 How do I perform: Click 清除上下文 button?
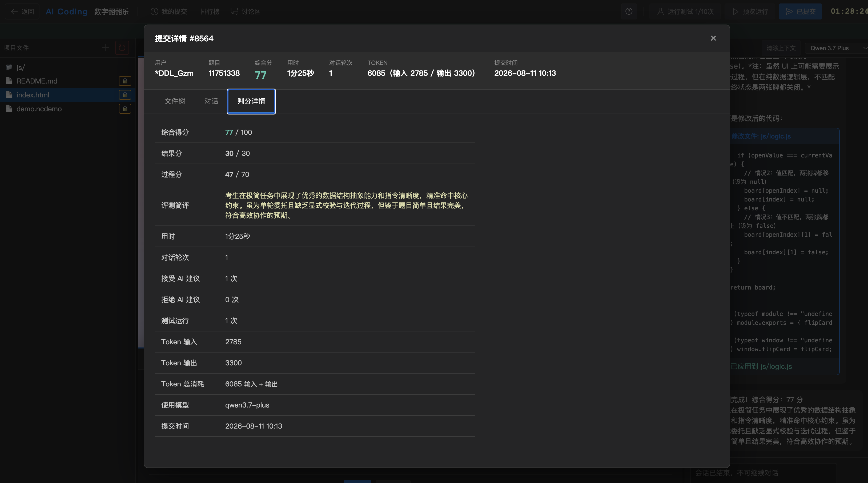tap(781, 48)
